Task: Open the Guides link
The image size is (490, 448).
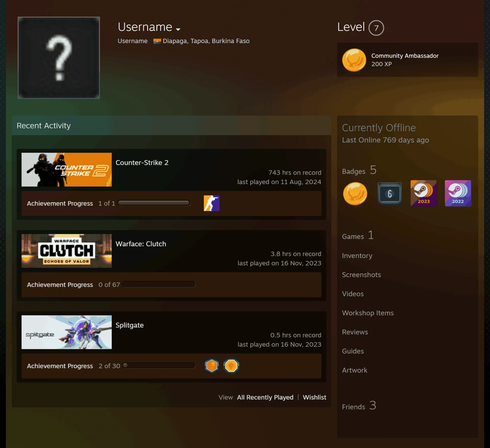Action: tap(353, 351)
